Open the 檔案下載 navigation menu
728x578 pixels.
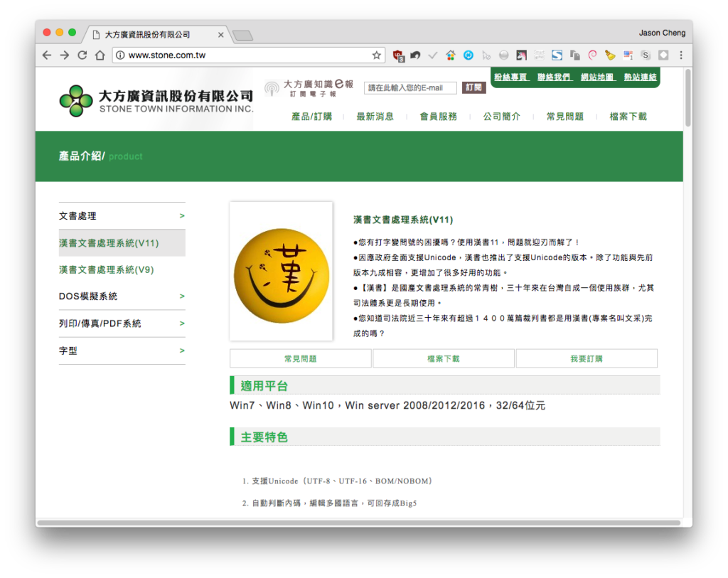coord(628,117)
